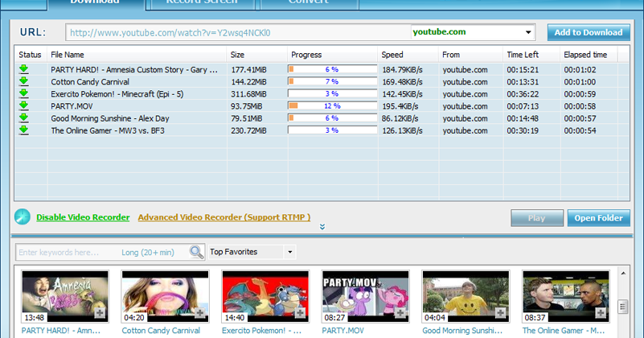The height and width of the screenshot is (338, 644).
Task: Click plus icon on Exercito Pokemon! thumbnail
Action: [300, 313]
